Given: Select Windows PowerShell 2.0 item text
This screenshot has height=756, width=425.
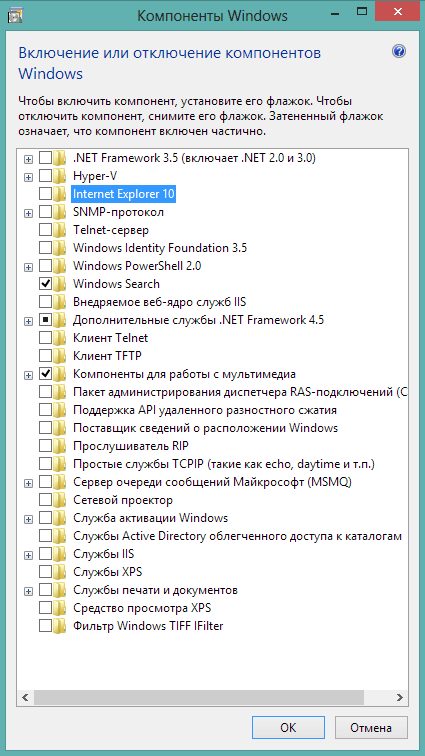Looking at the screenshot, I should (x=137, y=266).
